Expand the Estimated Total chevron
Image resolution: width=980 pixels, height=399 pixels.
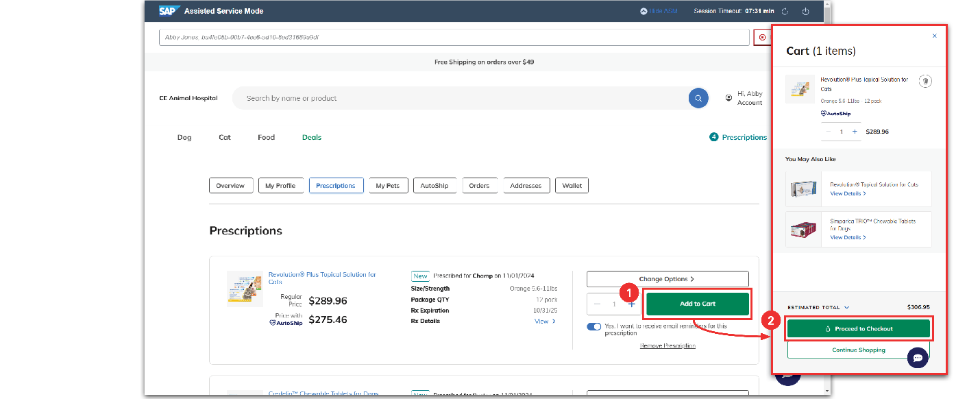(846, 308)
